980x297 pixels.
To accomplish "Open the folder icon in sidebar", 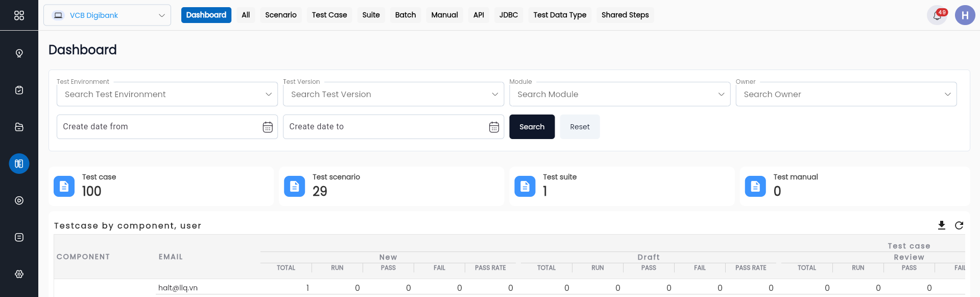I will pos(19,127).
